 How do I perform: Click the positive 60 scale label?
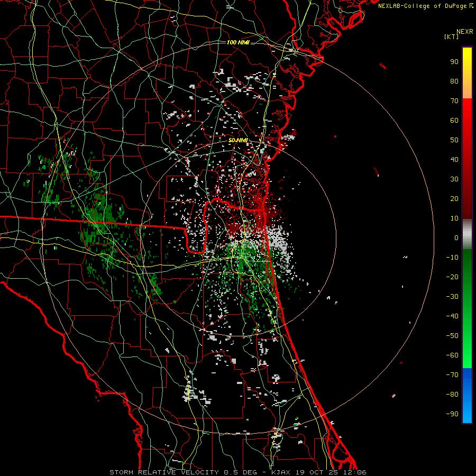tap(454, 121)
